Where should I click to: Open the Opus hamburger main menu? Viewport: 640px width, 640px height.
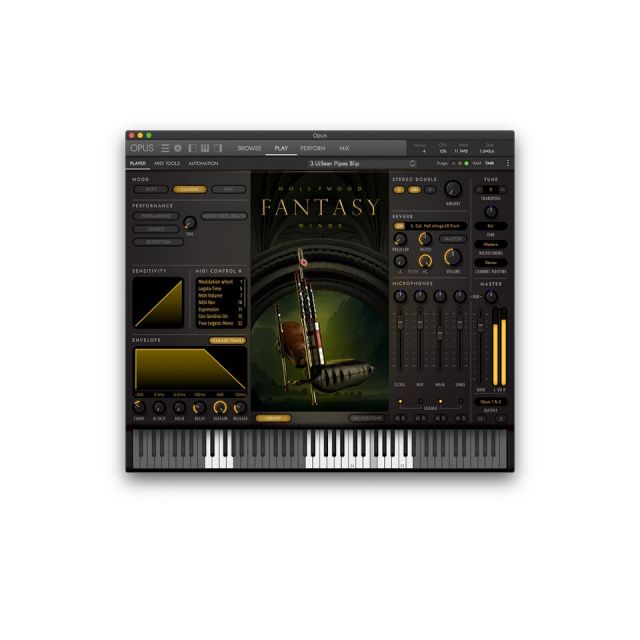[x=165, y=148]
